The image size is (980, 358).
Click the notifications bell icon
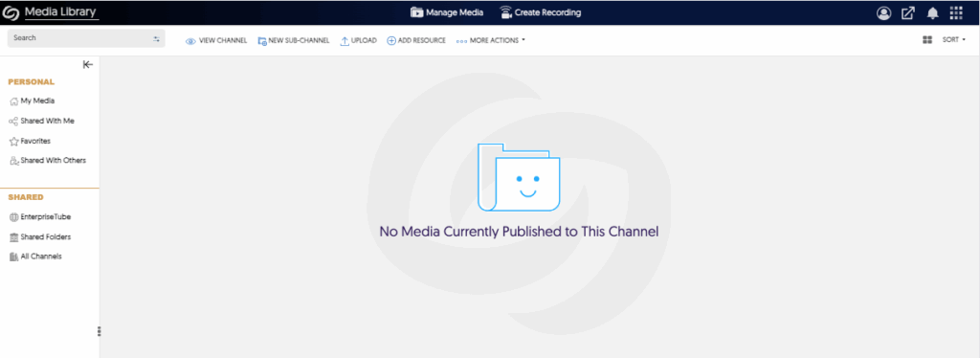tap(932, 13)
